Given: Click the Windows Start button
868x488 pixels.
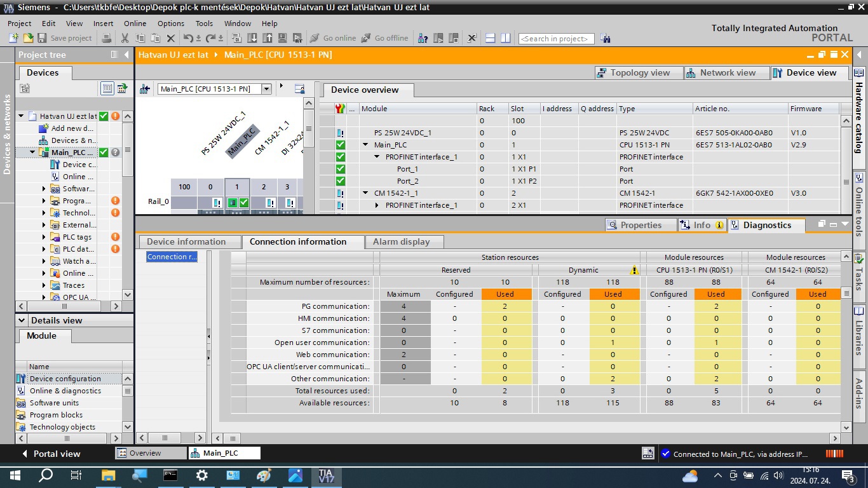Looking at the screenshot, I should 15,475.
